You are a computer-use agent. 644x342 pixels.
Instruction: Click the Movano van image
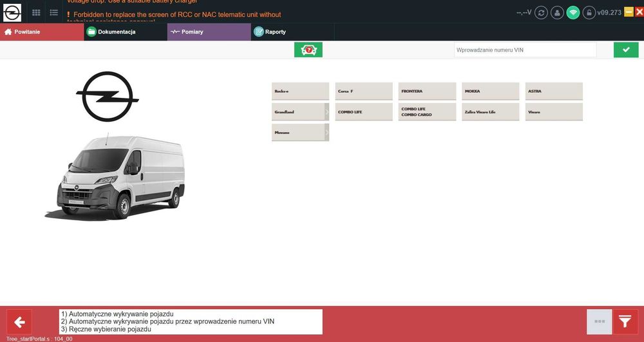(115, 176)
